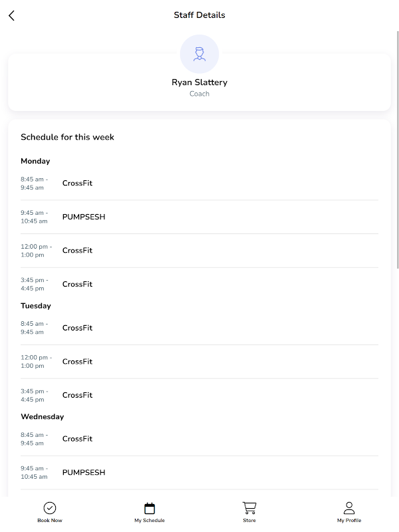Select Wednesday 9:45 am PUMPSESH session

point(84,473)
